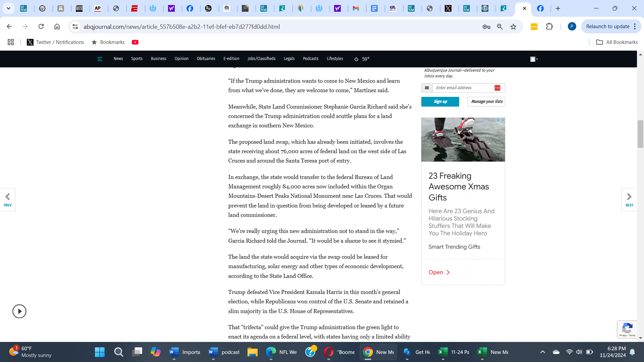644x362 pixels.
Task: Play the audio article button
Action: click(19, 311)
